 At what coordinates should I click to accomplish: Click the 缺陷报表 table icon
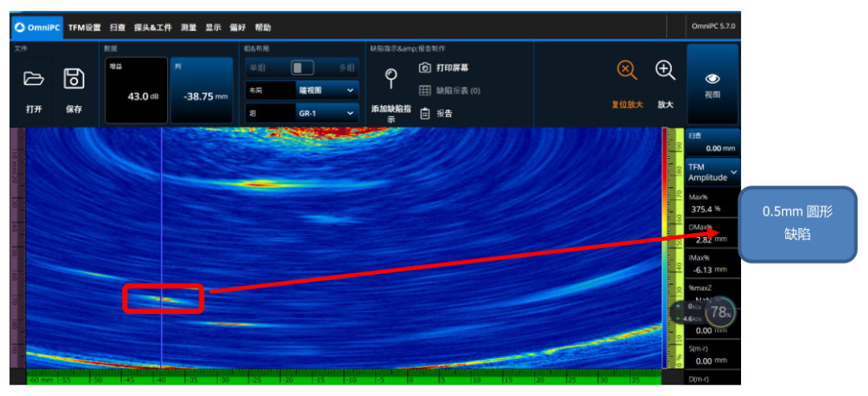[x=425, y=91]
